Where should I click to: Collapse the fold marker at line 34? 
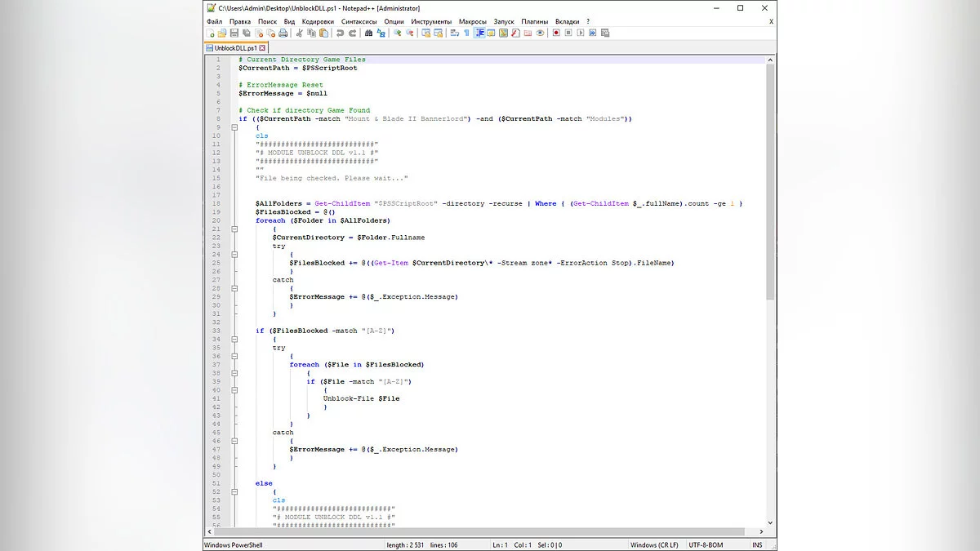[234, 340]
